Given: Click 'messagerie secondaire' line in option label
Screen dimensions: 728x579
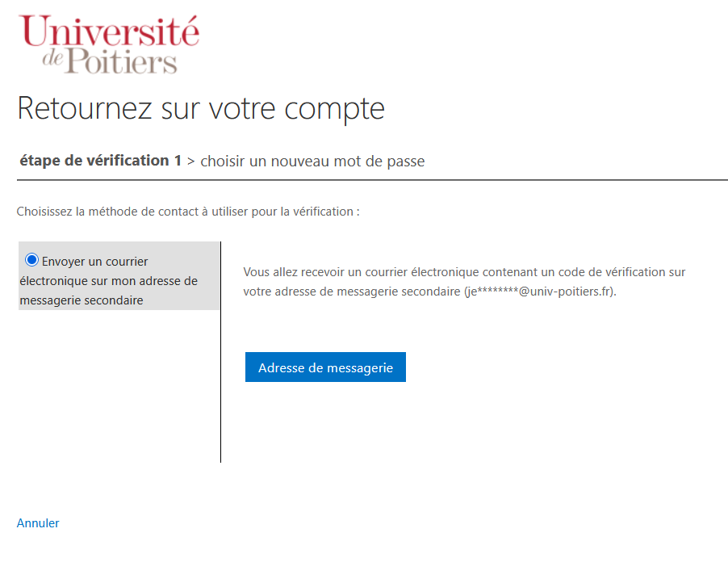Looking at the screenshot, I should pos(82,300).
